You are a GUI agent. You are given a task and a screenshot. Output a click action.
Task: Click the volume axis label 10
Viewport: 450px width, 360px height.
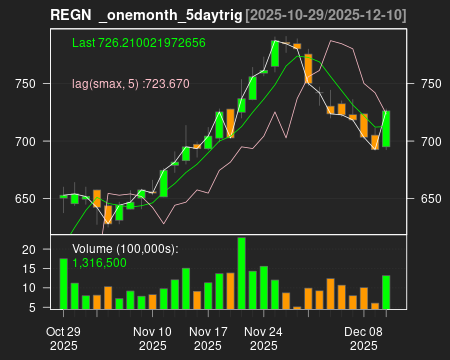[29, 288]
